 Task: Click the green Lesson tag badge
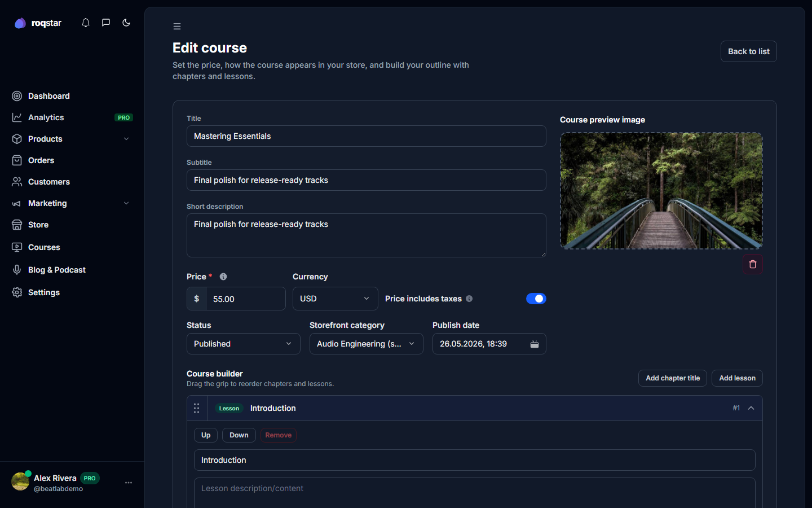click(x=229, y=408)
